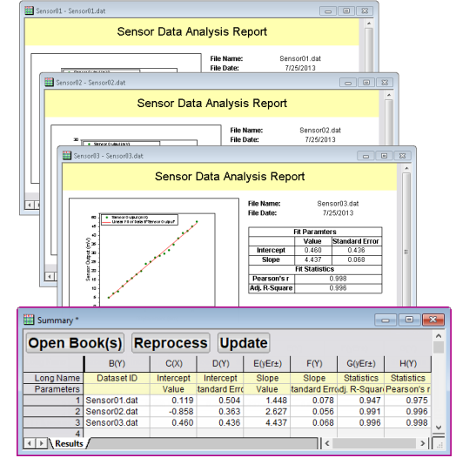Click Slope value 4.437 in Sensor03 report
Screen dimensions: 476x458
313,260
